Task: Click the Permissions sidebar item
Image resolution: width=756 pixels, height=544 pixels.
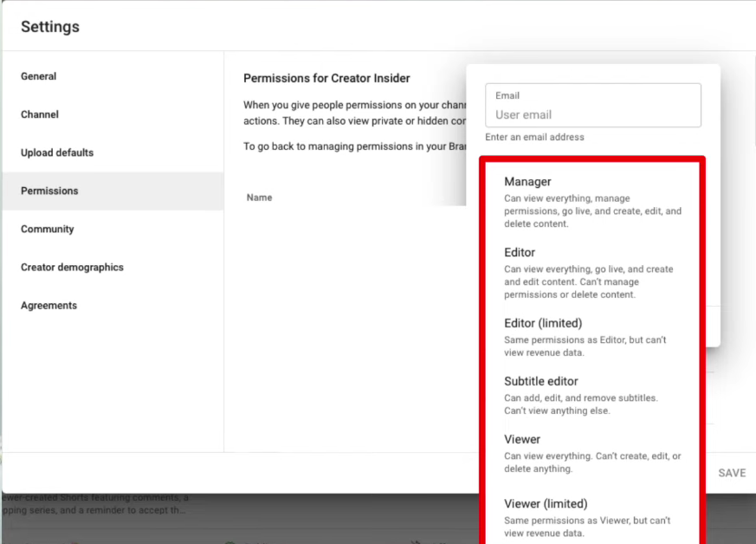Action: pyautogui.click(x=49, y=191)
